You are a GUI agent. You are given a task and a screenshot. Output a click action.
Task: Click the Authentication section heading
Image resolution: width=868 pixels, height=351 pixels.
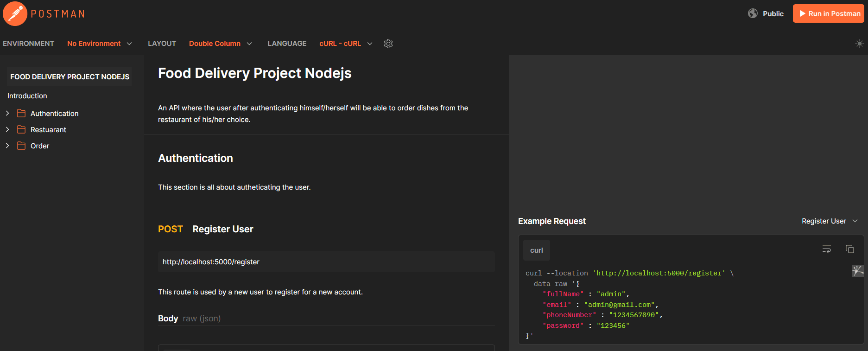click(x=196, y=158)
